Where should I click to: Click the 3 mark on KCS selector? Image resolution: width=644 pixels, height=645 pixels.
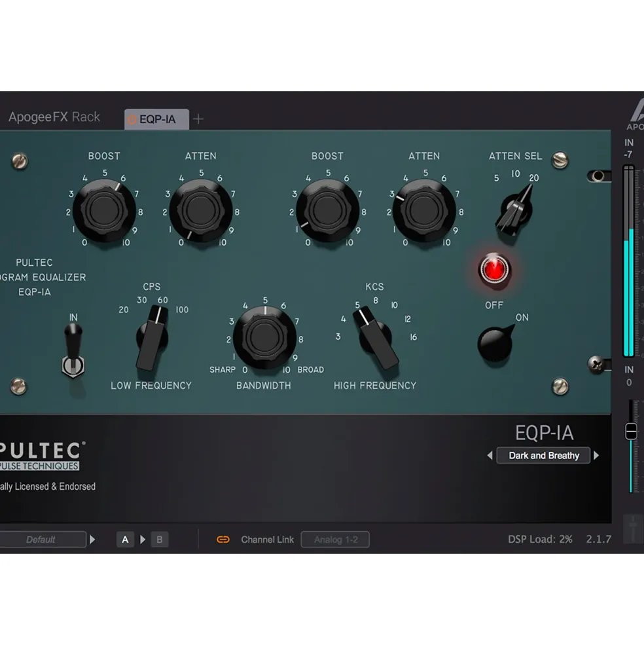(338, 337)
